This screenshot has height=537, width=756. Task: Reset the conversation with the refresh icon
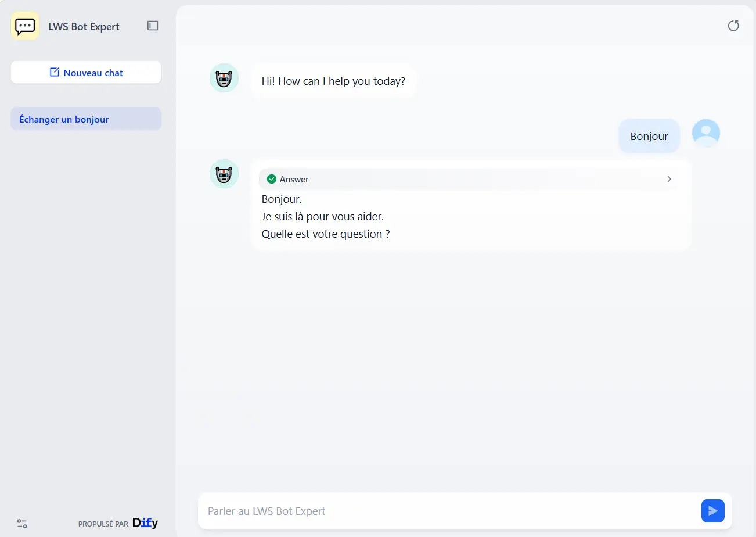(733, 26)
